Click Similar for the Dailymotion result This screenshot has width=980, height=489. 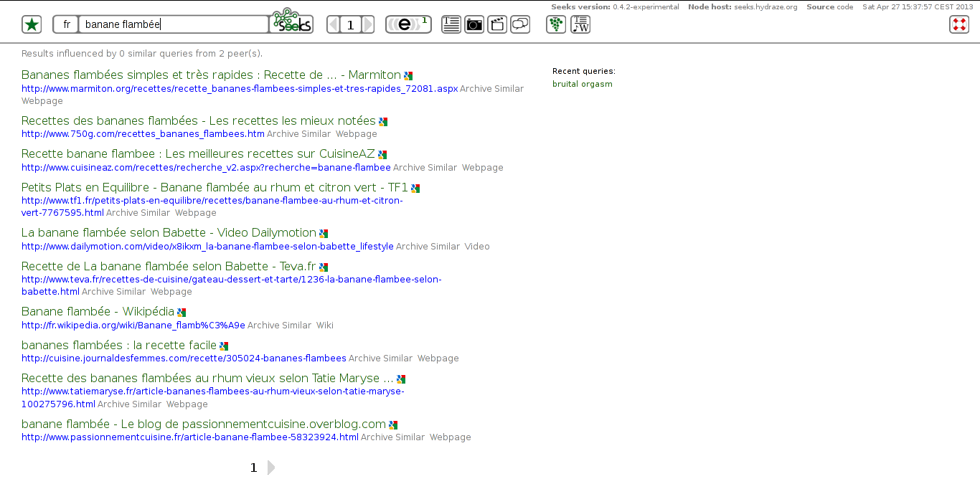(446, 247)
